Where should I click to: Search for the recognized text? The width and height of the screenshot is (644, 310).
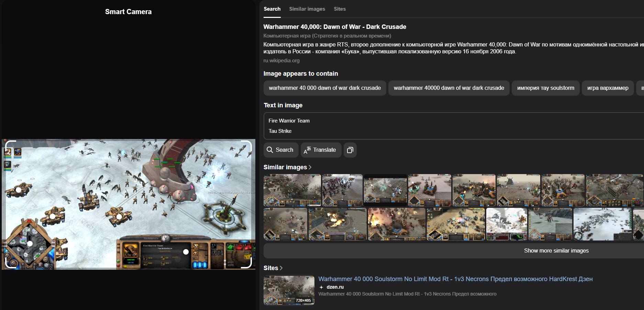click(x=281, y=150)
